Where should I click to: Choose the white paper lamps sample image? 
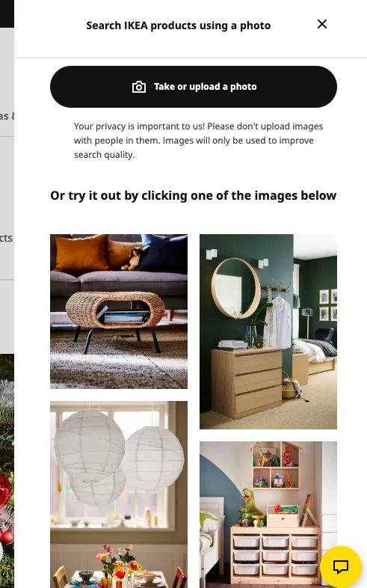[119, 494]
